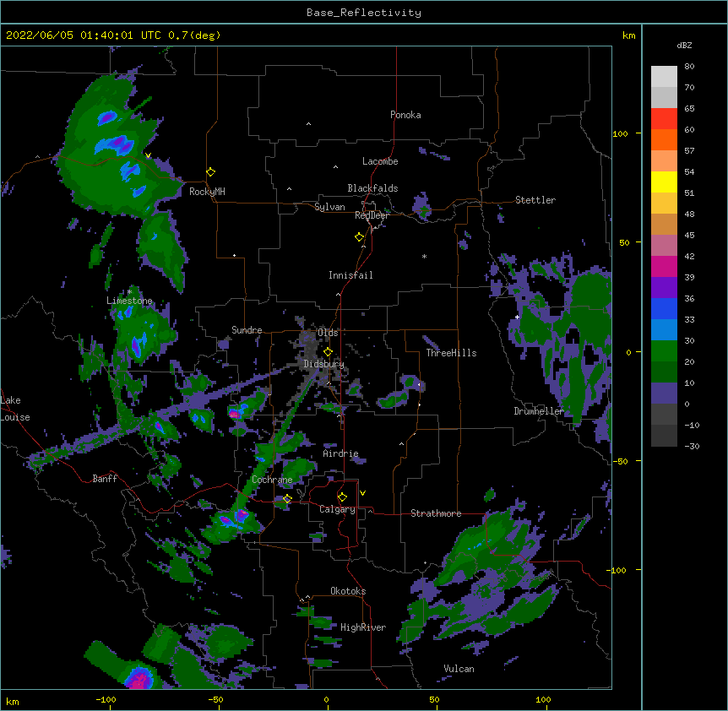Click the yellow diamond marker beside RockyMH
Screen dimensions: 728x711
tap(211, 172)
